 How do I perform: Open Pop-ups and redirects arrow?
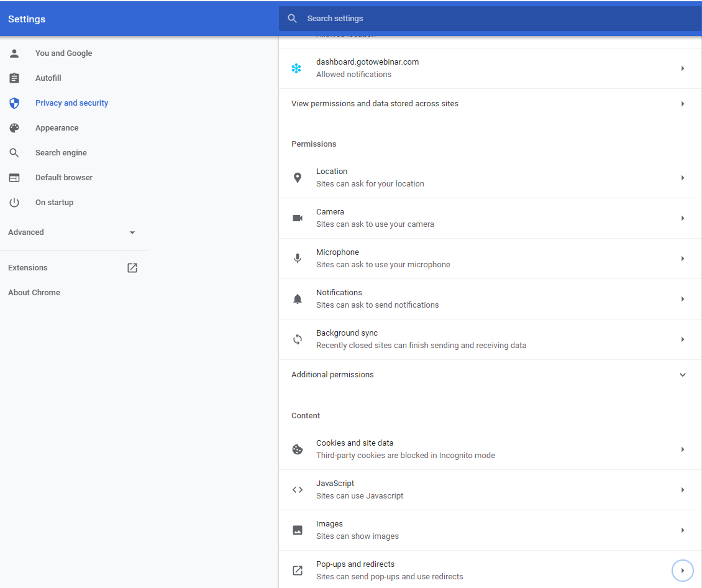pyautogui.click(x=682, y=571)
